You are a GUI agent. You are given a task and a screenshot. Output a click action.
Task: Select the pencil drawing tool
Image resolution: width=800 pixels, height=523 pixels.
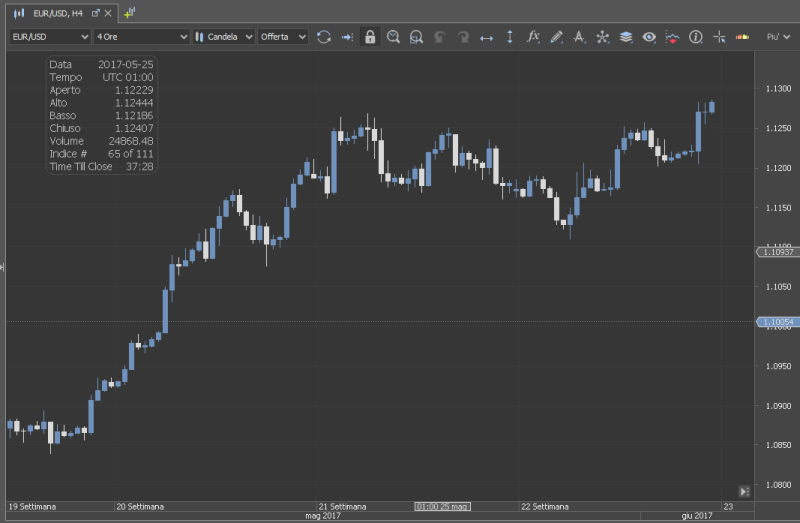pos(557,37)
